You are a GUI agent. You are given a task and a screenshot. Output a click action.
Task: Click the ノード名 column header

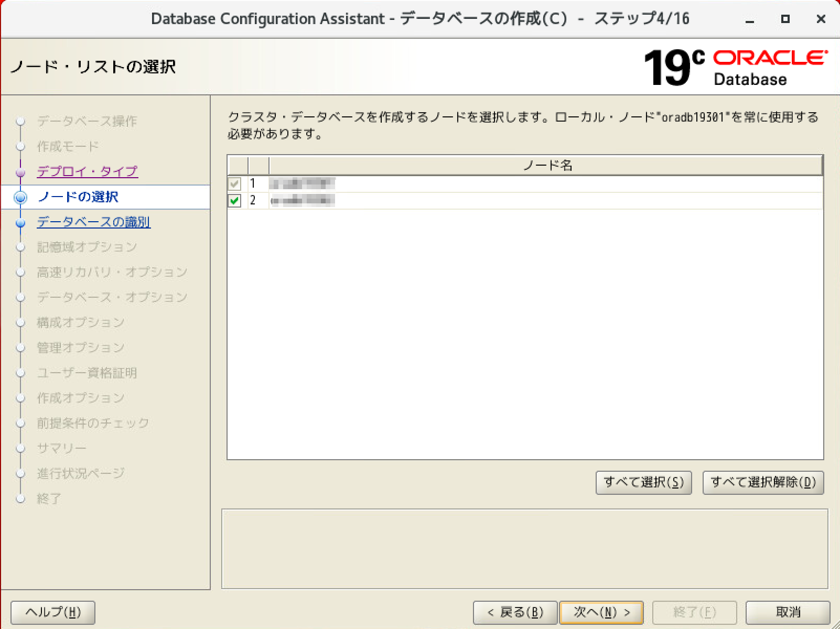pos(546,166)
